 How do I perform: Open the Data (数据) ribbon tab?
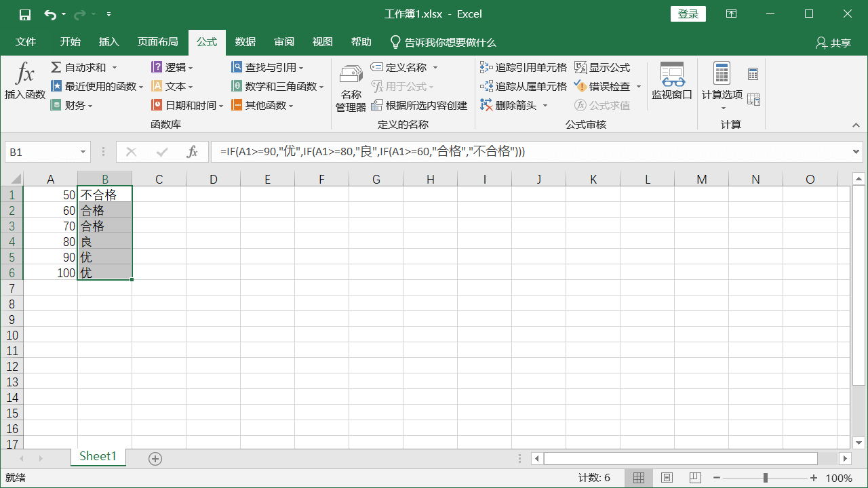(245, 42)
